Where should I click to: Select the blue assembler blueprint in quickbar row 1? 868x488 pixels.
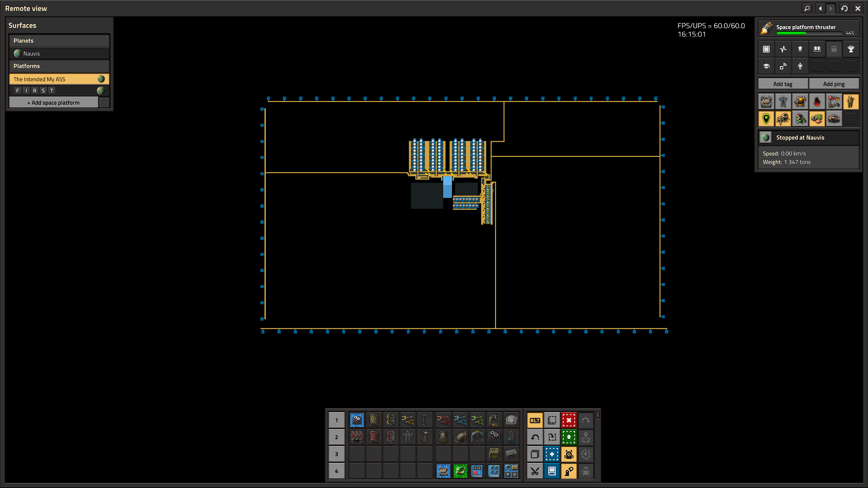coord(357,420)
